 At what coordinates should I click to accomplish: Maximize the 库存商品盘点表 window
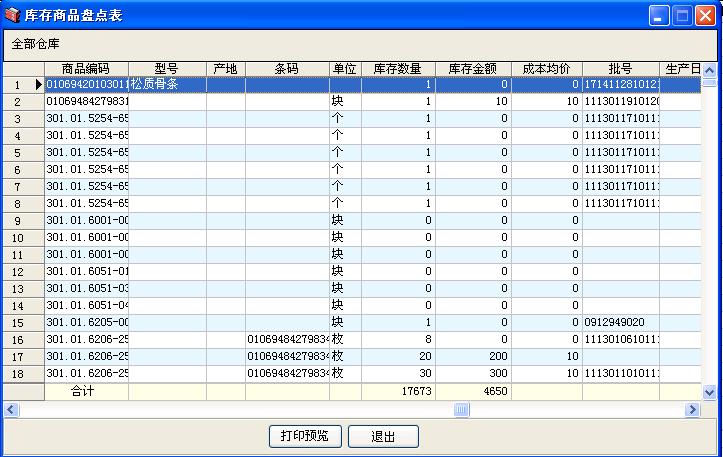(682, 15)
